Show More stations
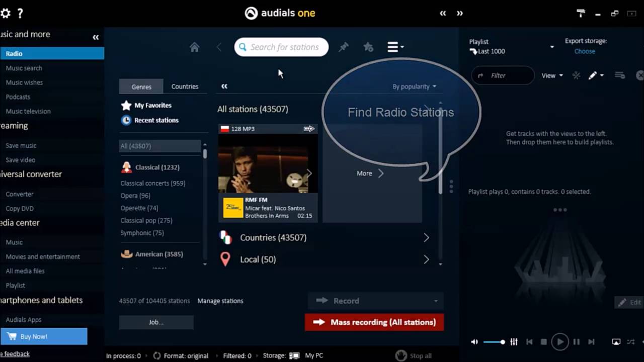This screenshot has height=362, width=644. coord(370,173)
